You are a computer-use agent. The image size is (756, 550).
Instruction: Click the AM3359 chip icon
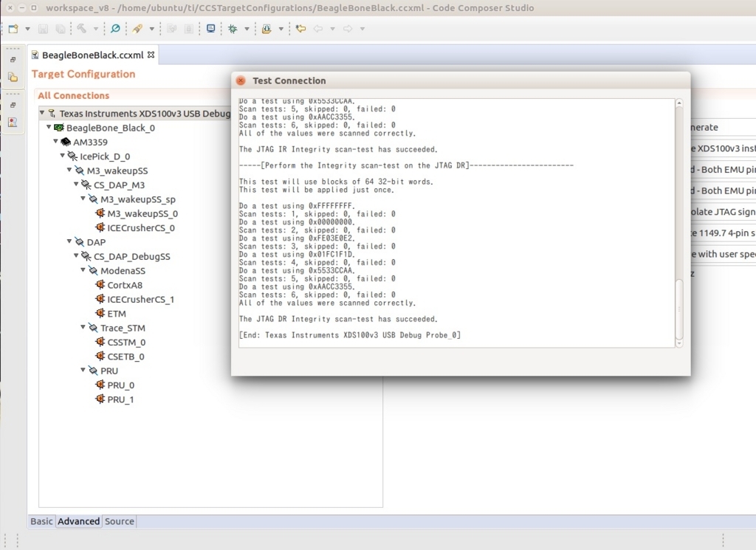coord(66,142)
